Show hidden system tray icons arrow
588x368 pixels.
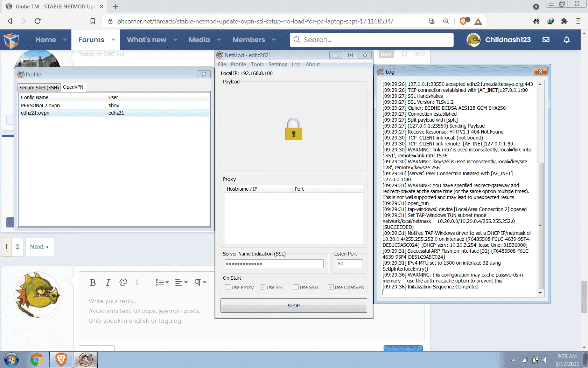513,360
